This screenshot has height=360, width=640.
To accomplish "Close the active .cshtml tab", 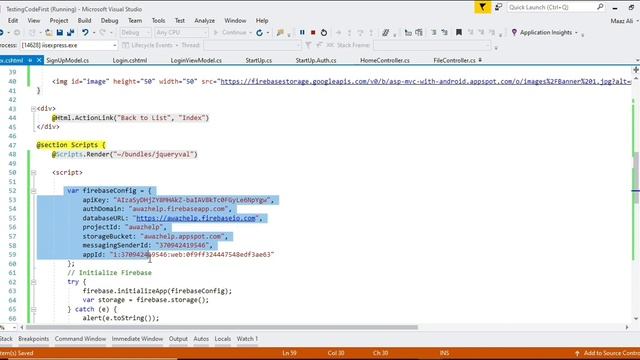I will pos(39,60).
